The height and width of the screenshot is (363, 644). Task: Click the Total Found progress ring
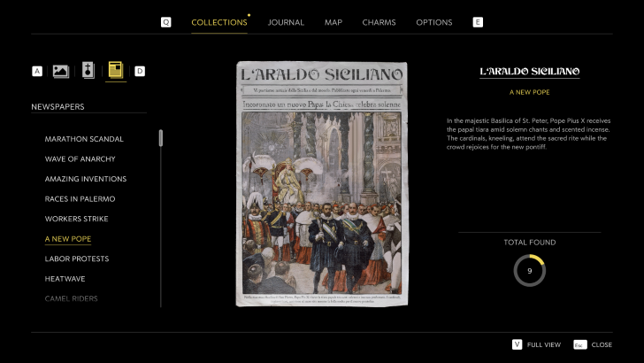click(529, 271)
